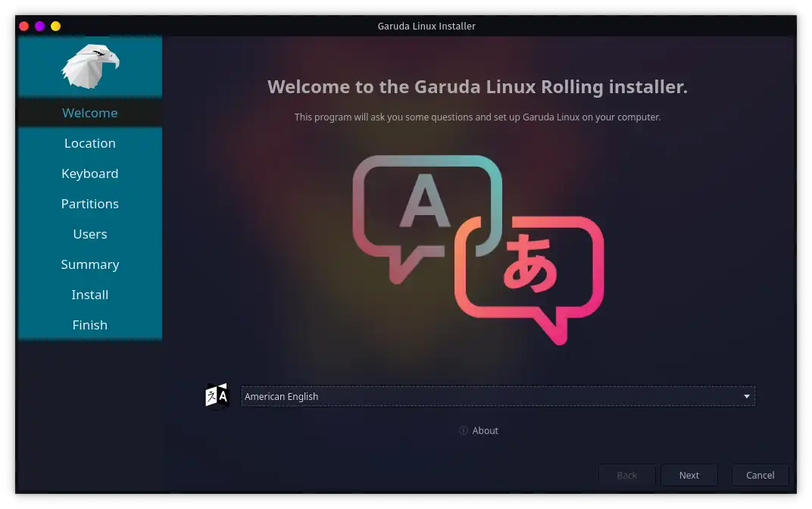The height and width of the screenshot is (509, 812).
Task: Click the Garuda eagle logo in the sidebar
Action: 90,66
